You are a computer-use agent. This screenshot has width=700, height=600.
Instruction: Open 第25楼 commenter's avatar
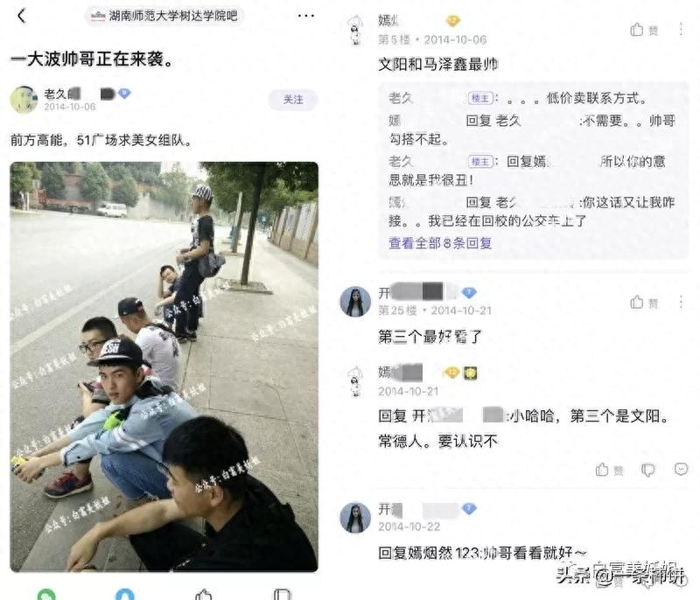click(355, 302)
